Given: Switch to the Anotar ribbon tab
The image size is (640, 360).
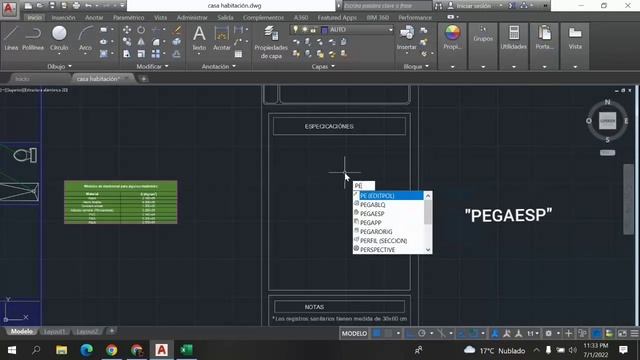Looking at the screenshot, I should (x=94, y=18).
